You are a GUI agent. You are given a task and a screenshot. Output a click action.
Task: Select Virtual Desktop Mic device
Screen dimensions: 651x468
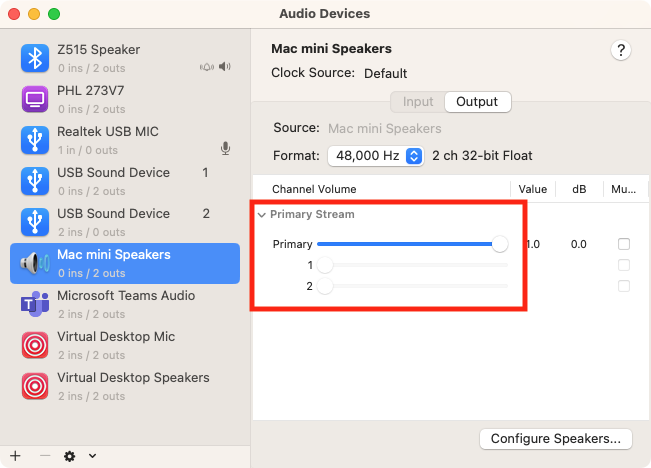[125, 345]
